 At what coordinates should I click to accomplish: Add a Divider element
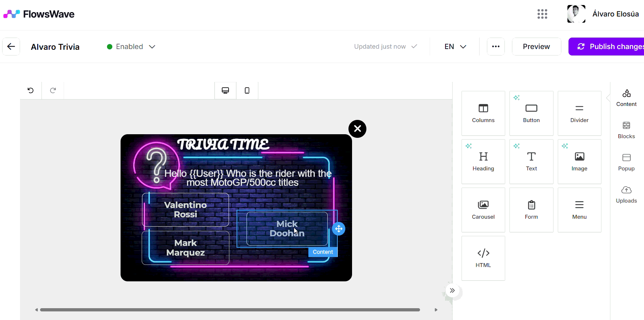(x=580, y=113)
